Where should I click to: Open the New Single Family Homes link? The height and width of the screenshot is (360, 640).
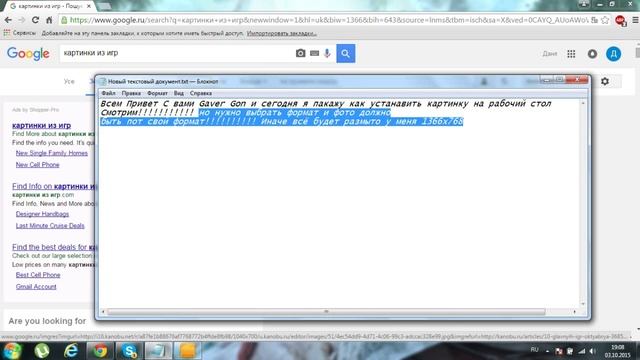(52, 153)
